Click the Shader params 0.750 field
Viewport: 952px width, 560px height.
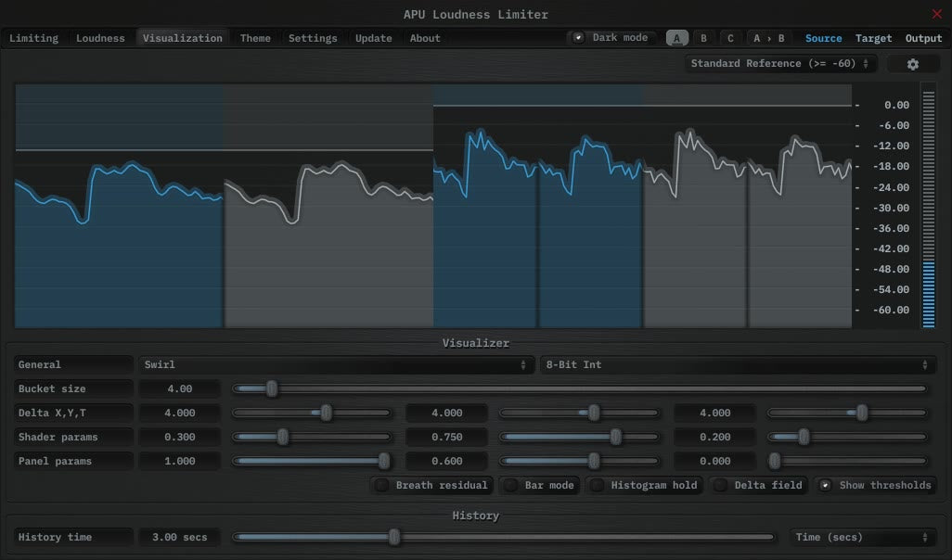click(x=447, y=437)
